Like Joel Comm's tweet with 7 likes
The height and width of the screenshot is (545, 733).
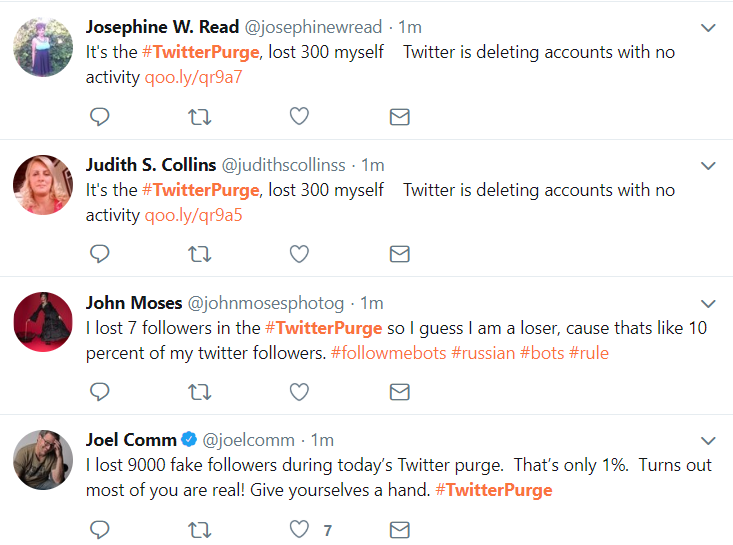pos(299,529)
